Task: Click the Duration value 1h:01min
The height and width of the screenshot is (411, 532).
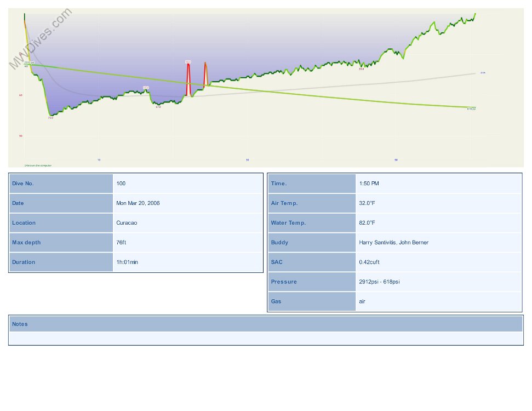Action: point(127,262)
